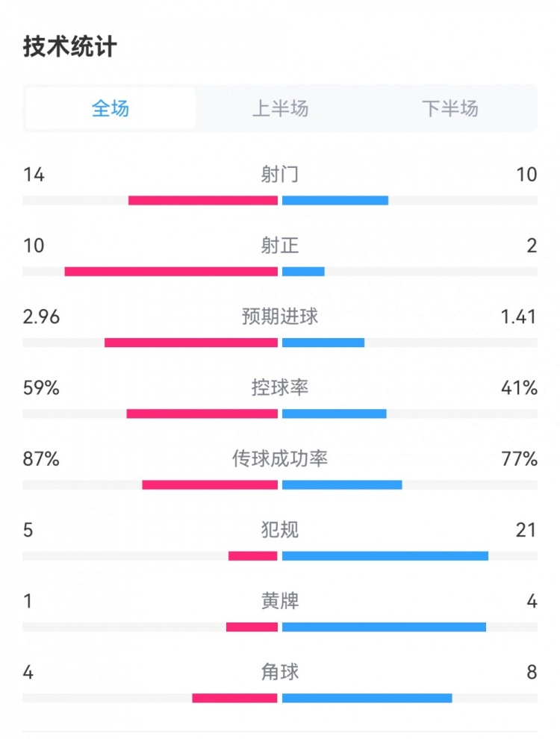Switch to the 全场 tab
560x739 pixels.
tap(111, 109)
